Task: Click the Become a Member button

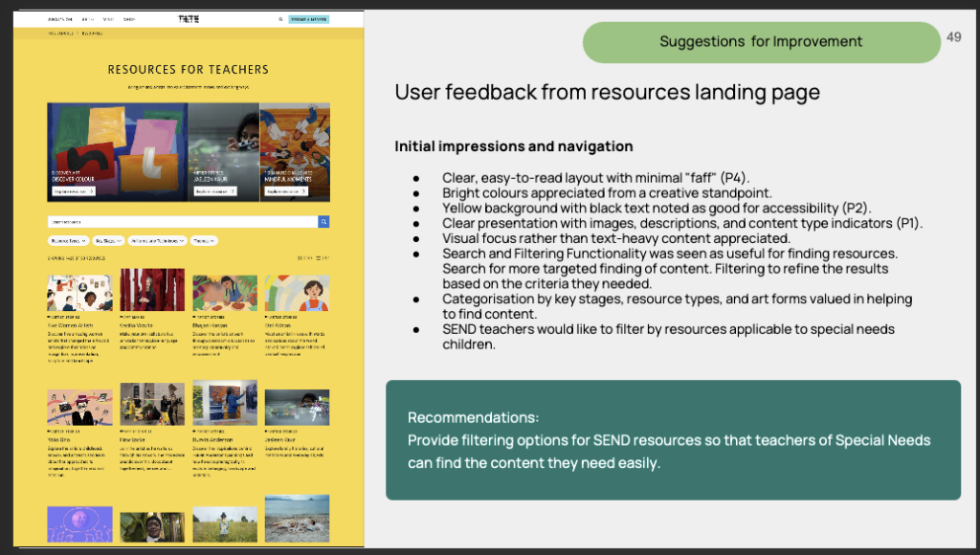Action: click(308, 18)
